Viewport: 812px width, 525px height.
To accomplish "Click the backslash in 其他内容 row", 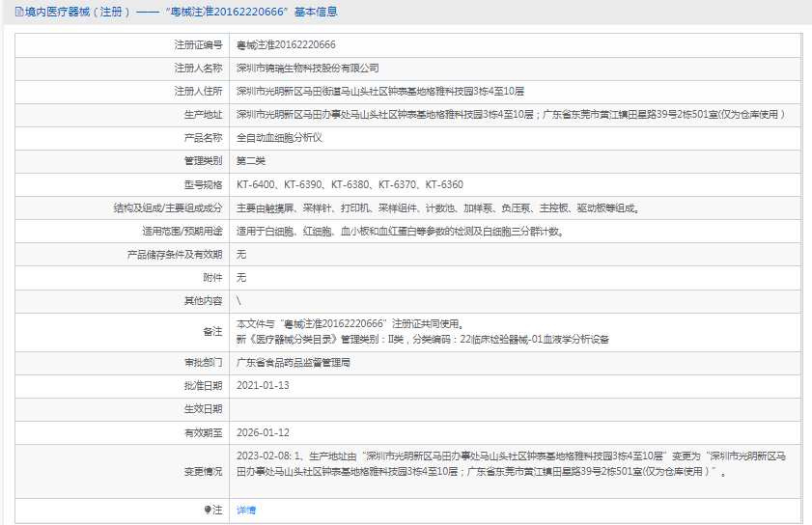I will pos(238,301).
